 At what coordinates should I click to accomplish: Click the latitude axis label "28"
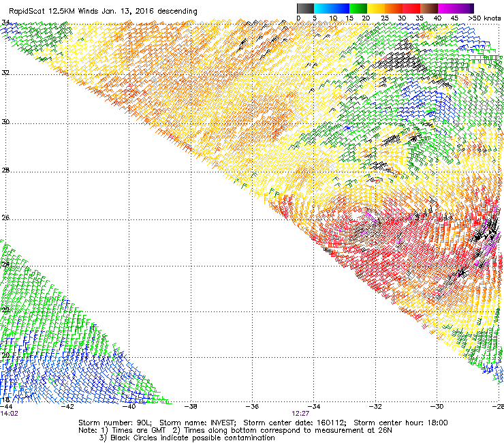point(5,170)
